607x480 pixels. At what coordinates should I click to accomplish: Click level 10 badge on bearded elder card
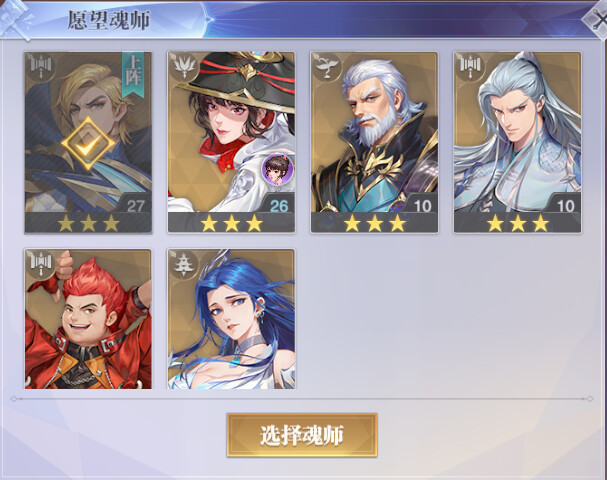pos(422,206)
